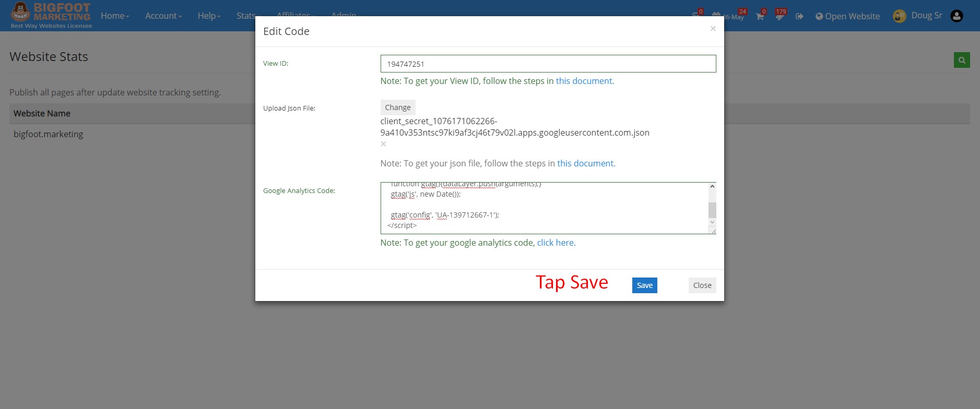Screen dimensions: 980x409
Task: Click the logout arrow icon
Action: pyautogui.click(x=799, y=16)
